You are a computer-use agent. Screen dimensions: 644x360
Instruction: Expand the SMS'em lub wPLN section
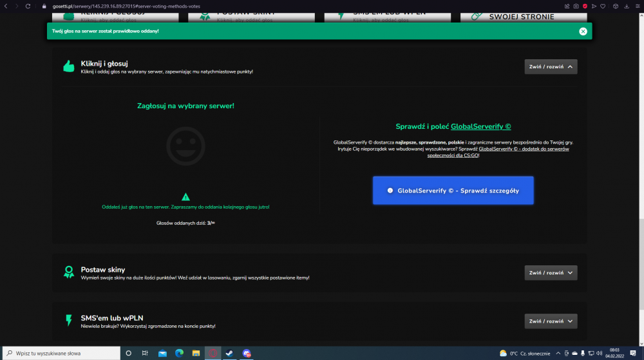(551, 321)
